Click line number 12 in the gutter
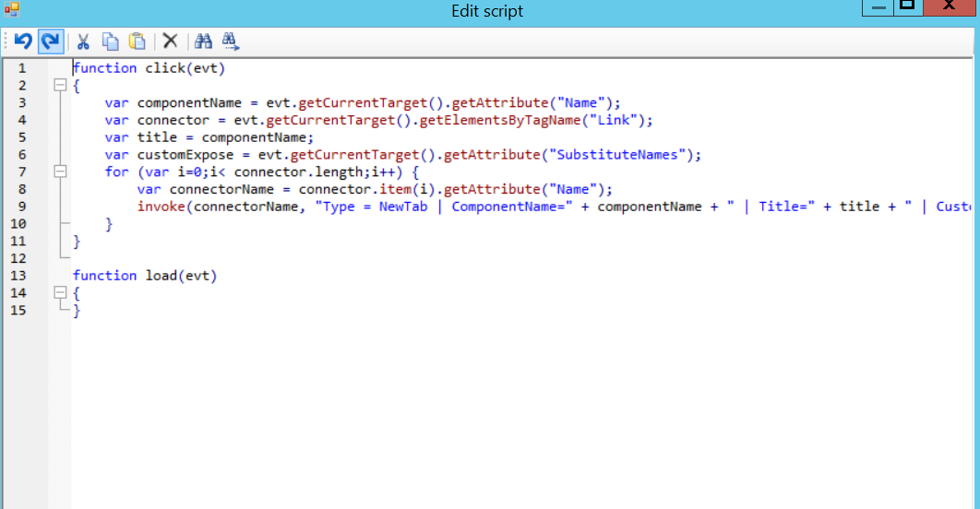The width and height of the screenshot is (980, 509). click(x=21, y=258)
